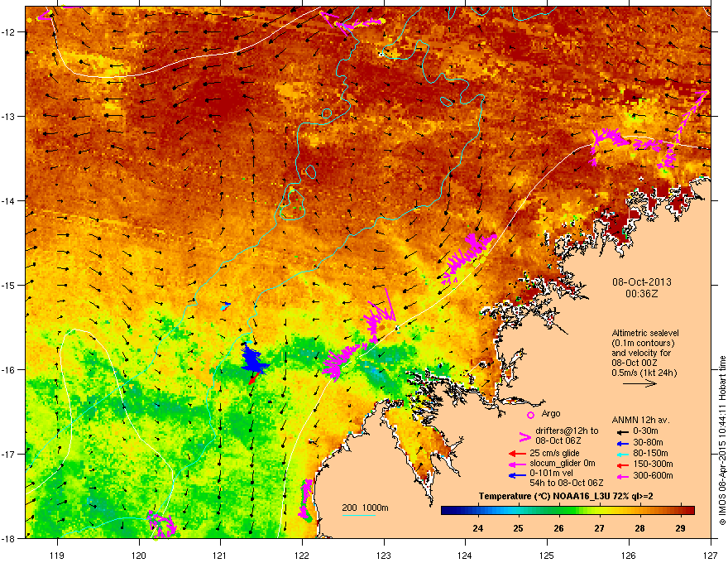
Task: Click the longitude axis label 123
Action: tap(384, 555)
